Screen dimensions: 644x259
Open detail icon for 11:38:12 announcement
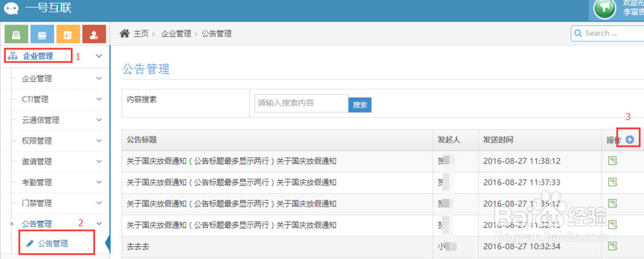click(613, 161)
